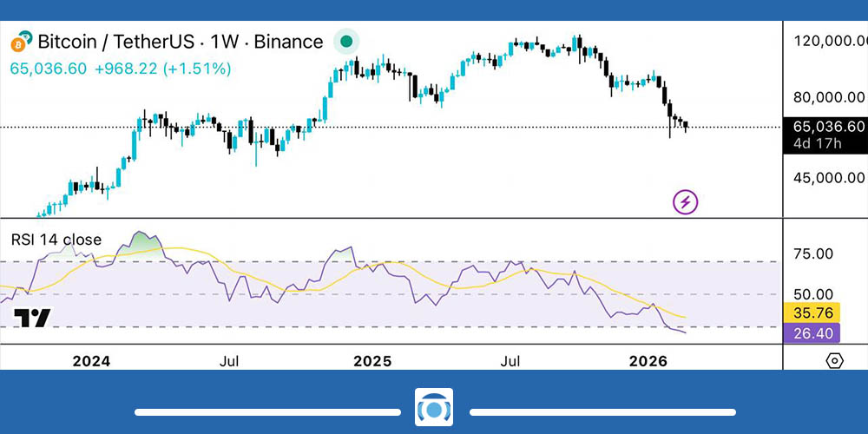
Task: Click the TradingView logo in RSI pane
Action: click(32, 319)
